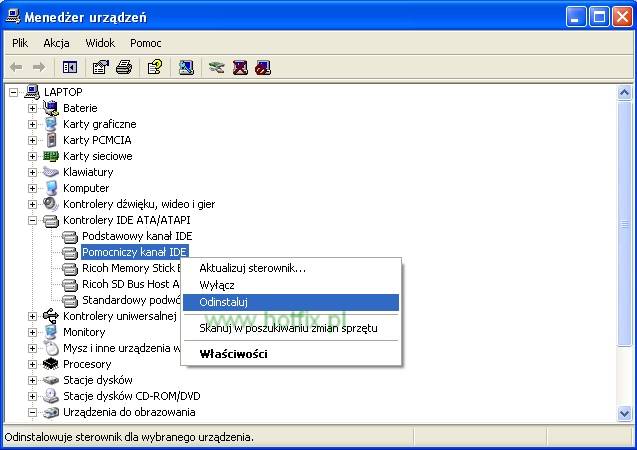Open the Widok menu

pos(100,43)
